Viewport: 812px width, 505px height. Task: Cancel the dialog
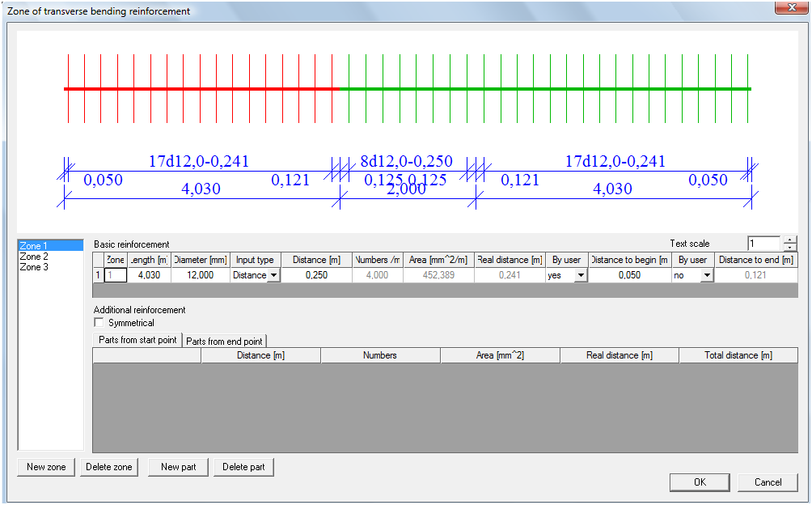coord(768,482)
